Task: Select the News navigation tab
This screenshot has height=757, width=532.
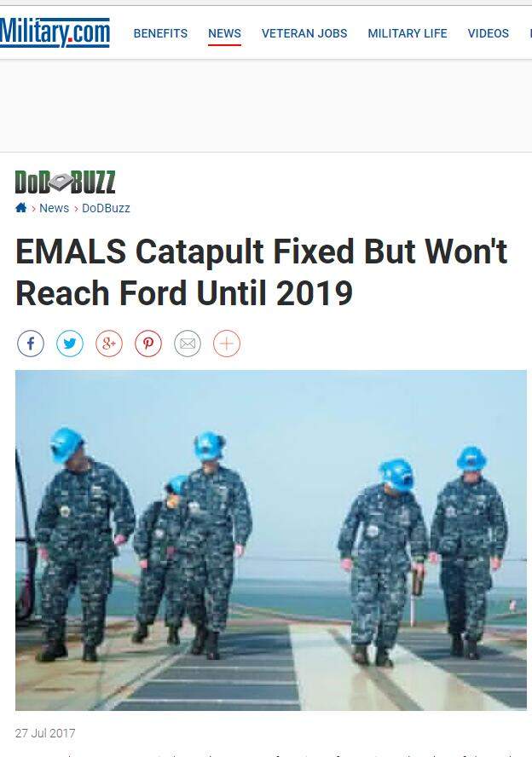Action: [224, 33]
